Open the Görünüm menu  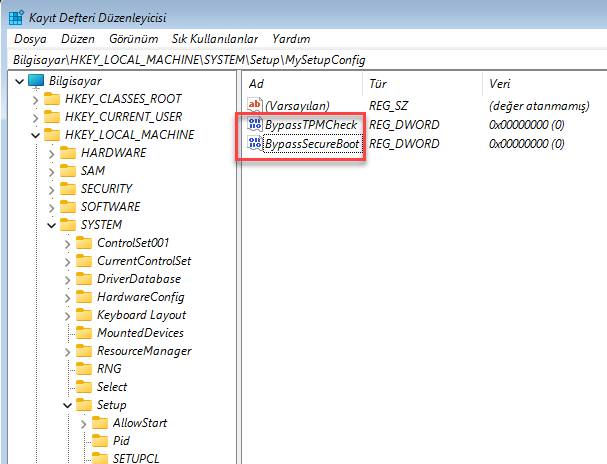pos(132,38)
